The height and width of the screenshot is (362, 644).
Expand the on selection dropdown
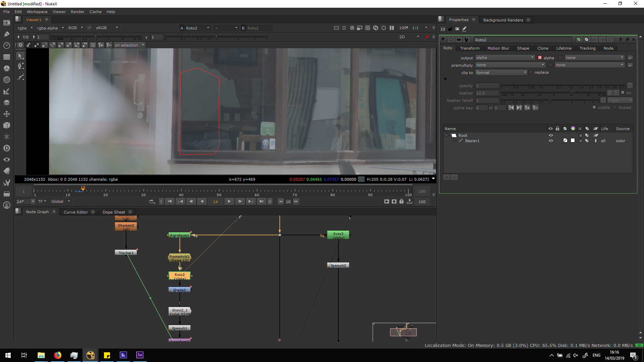click(x=129, y=45)
